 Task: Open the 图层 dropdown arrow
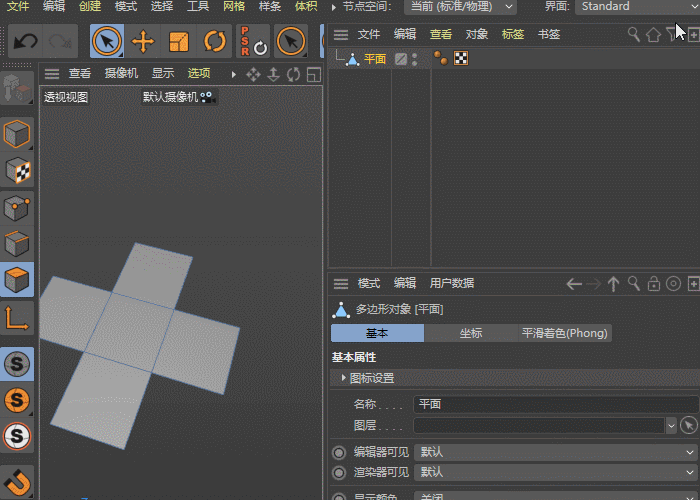tap(671, 426)
